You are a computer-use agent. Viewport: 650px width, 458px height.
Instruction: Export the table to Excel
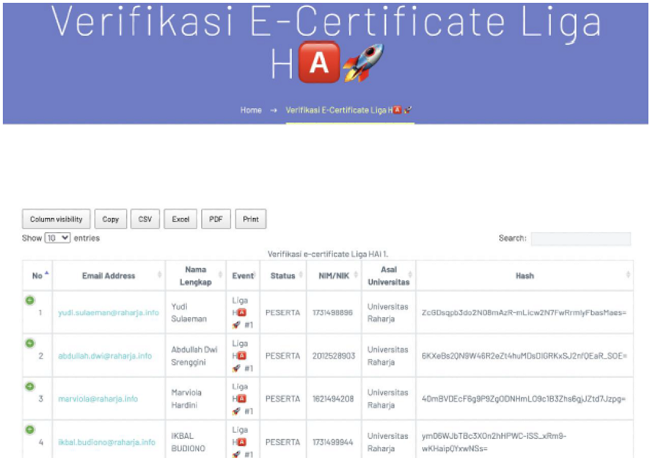coord(180,219)
